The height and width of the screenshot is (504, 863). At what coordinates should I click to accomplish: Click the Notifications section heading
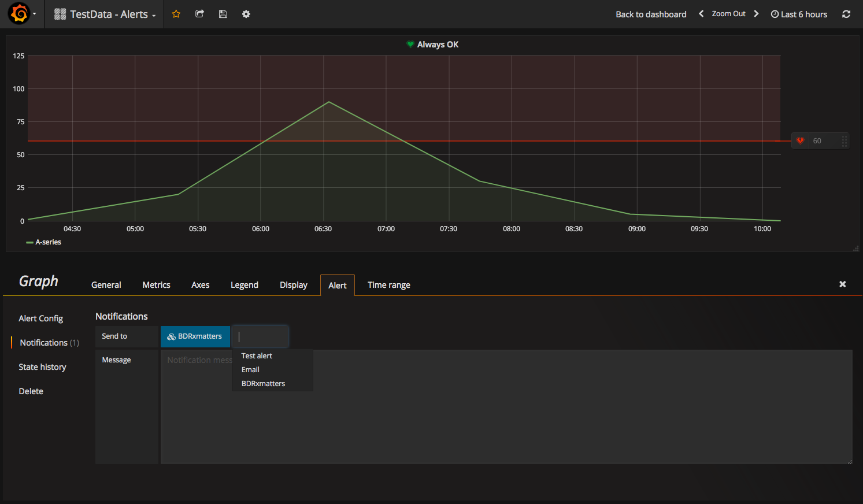tap(121, 317)
